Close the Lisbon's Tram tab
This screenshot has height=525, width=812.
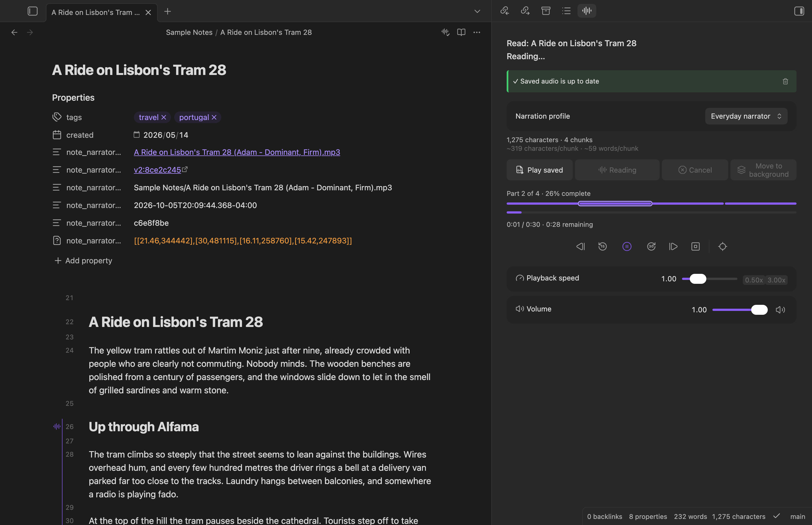point(148,12)
